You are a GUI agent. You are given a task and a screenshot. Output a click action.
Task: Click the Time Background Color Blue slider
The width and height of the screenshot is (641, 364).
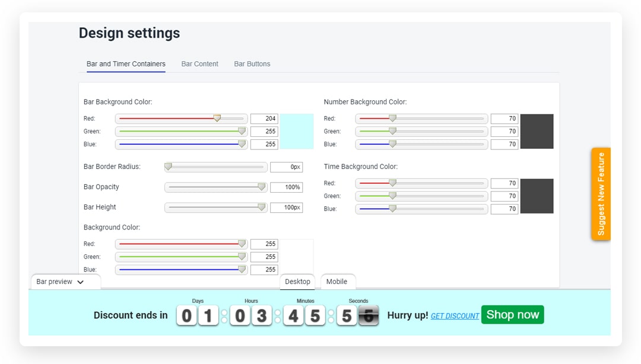click(x=421, y=209)
